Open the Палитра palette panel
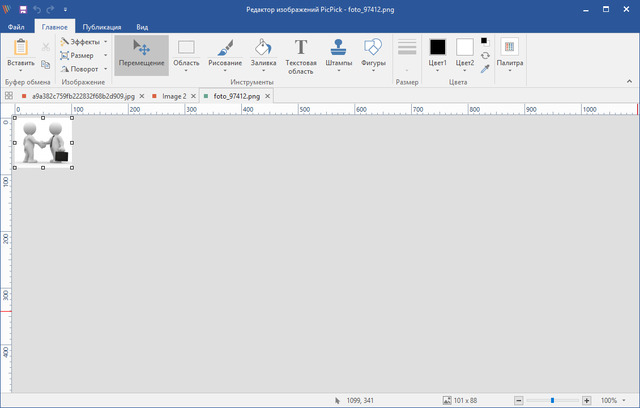The image size is (640, 408). click(x=509, y=53)
